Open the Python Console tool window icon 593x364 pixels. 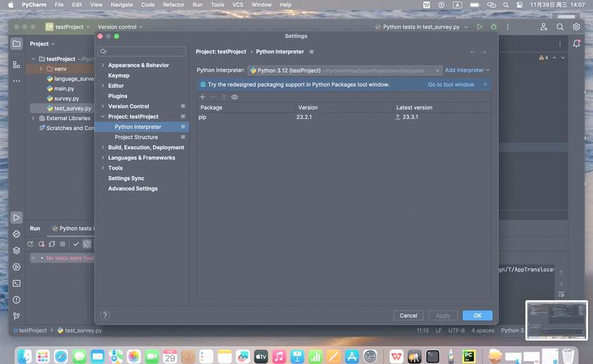(16, 234)
